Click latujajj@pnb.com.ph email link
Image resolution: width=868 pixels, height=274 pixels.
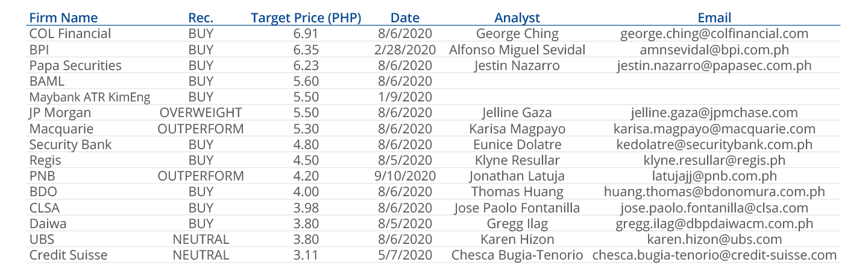pyautogui.click(x=714, y=176)
